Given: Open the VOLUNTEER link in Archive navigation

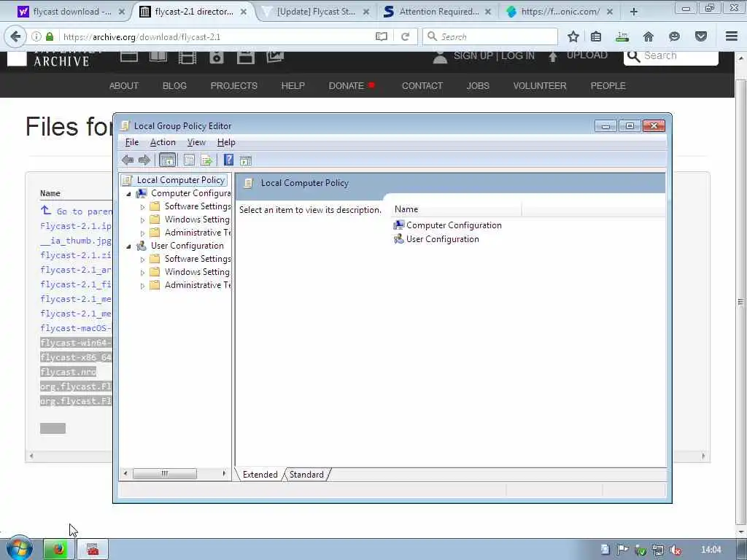Looking at the screenshot, I should click(540, 86).
